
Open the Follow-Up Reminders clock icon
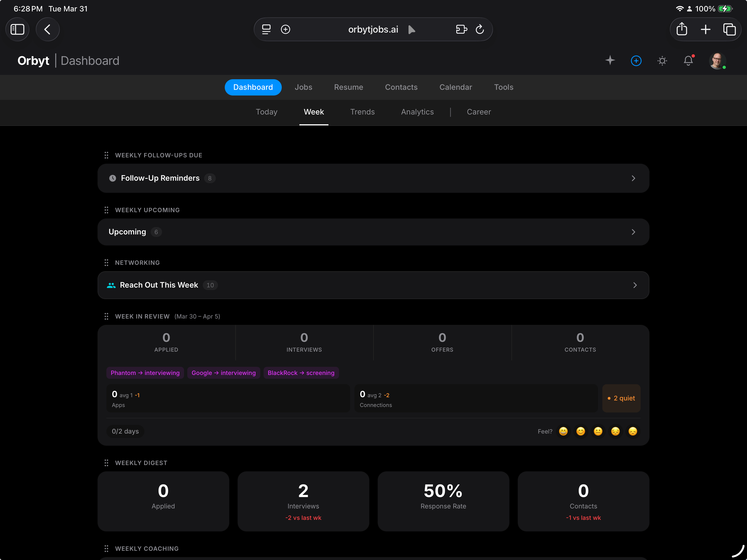(112, 178)
